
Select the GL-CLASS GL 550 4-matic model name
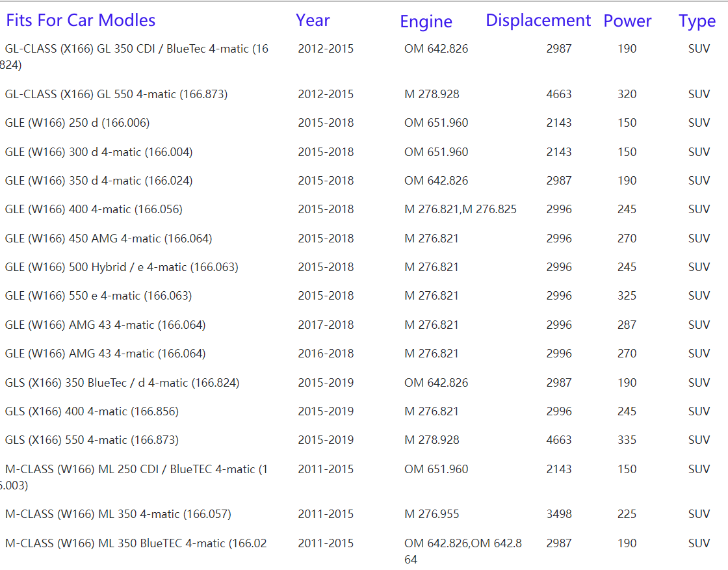click(x=116, y=94)
